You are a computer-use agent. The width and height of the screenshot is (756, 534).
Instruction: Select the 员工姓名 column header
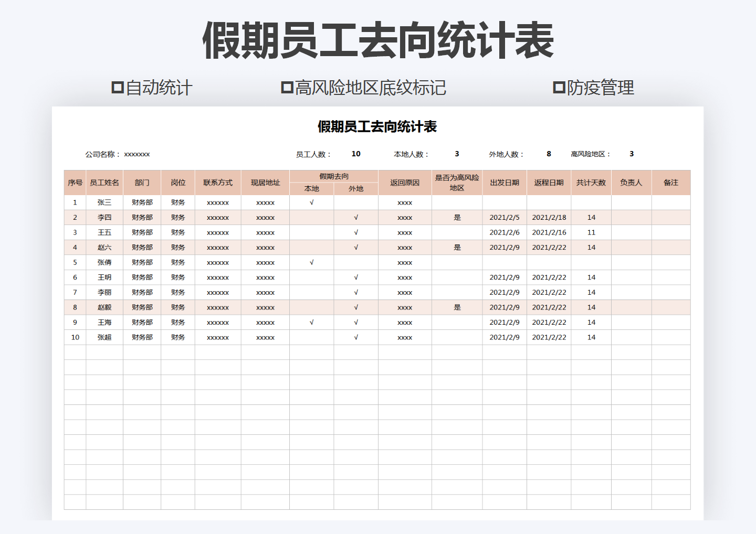(x=103, y=182)
